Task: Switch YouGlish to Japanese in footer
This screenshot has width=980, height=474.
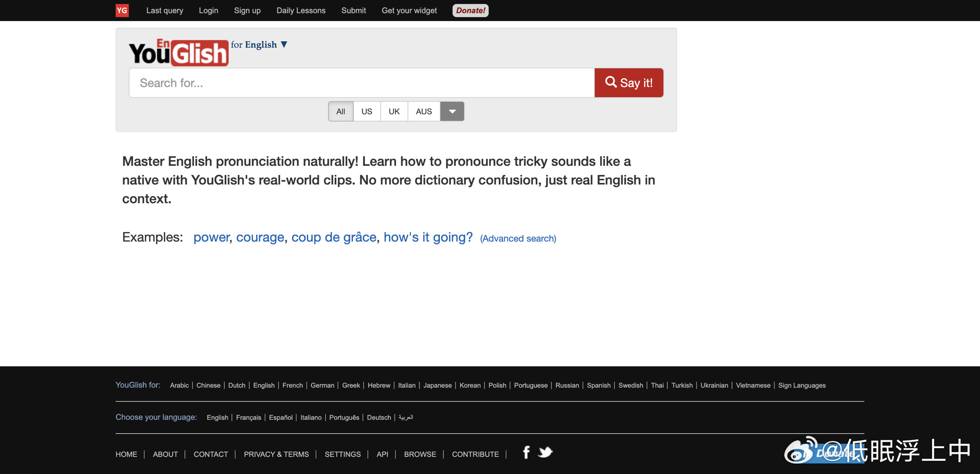Action: pyautogui.click(x=437, y=385)
